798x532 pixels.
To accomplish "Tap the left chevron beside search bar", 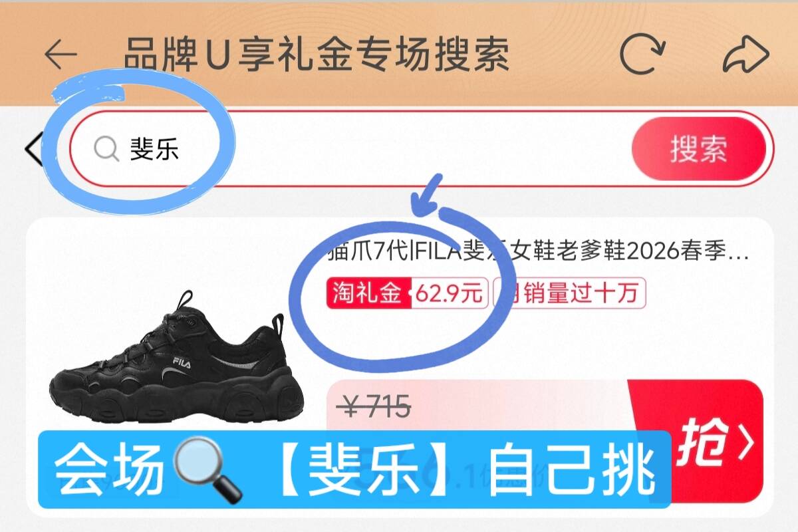I will [x=33, y=150].
